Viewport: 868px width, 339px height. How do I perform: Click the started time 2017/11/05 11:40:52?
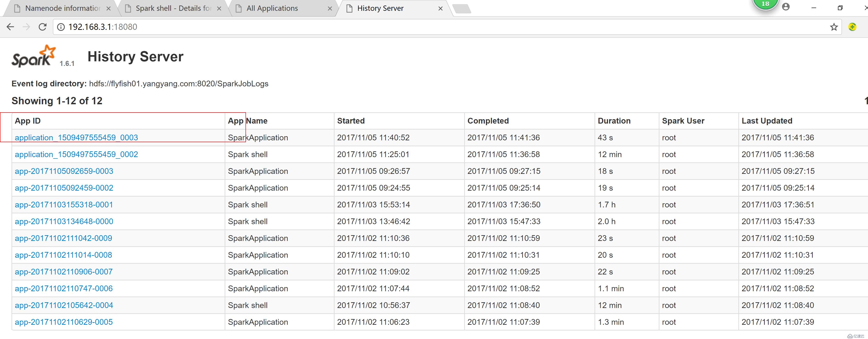pyautogui.click(x=373, y=138)
